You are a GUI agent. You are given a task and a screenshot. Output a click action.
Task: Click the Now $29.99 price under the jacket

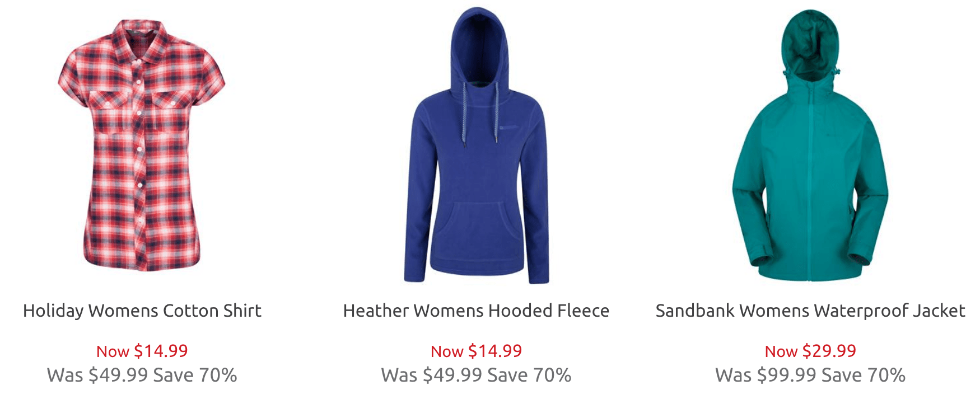click(x=810, y=351)
